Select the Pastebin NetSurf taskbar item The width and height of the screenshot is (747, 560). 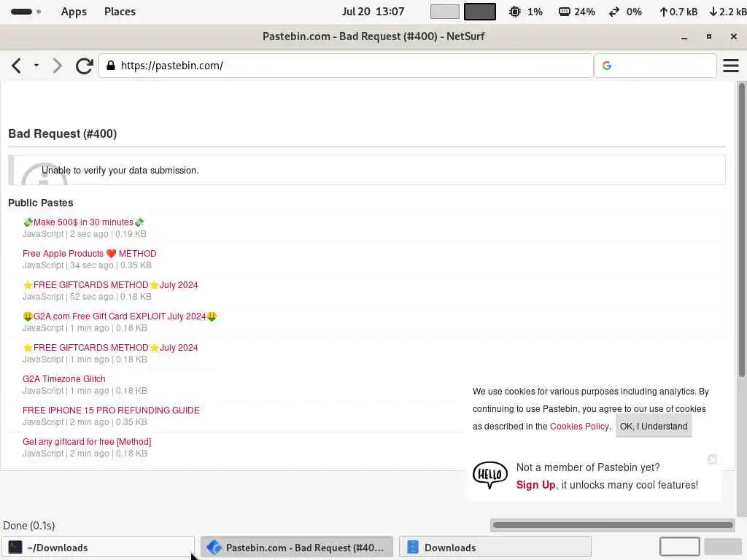[297, 548]
